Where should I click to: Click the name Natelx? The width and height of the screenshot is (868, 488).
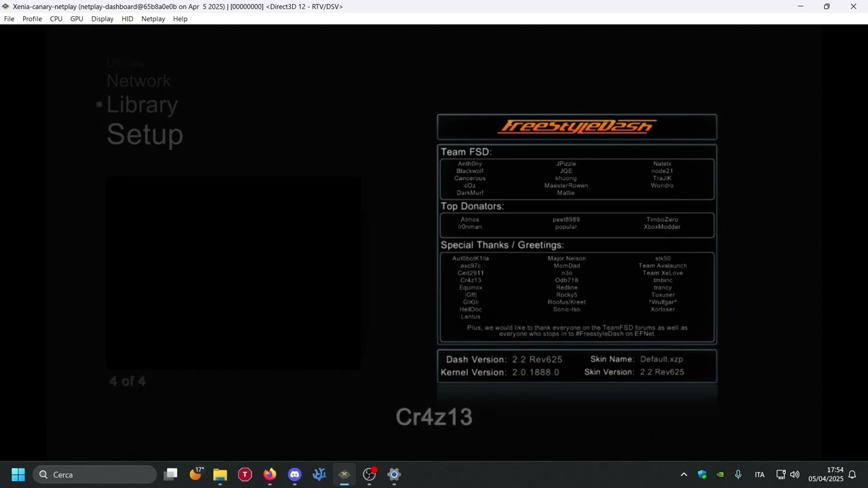(x=662, y=164)
